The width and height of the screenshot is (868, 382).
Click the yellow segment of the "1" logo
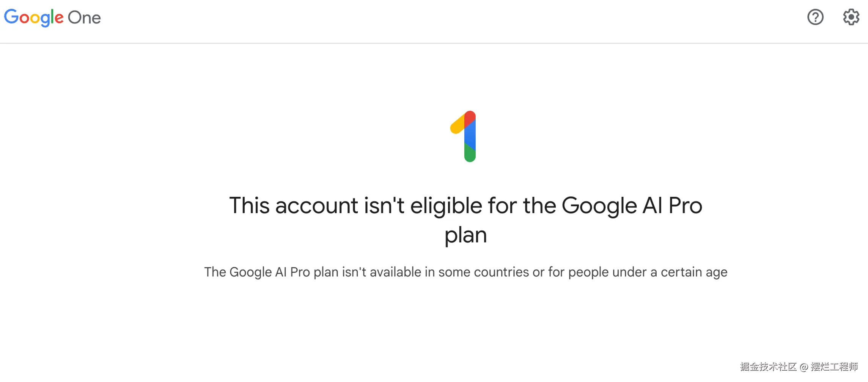click(x=458, y=125)
